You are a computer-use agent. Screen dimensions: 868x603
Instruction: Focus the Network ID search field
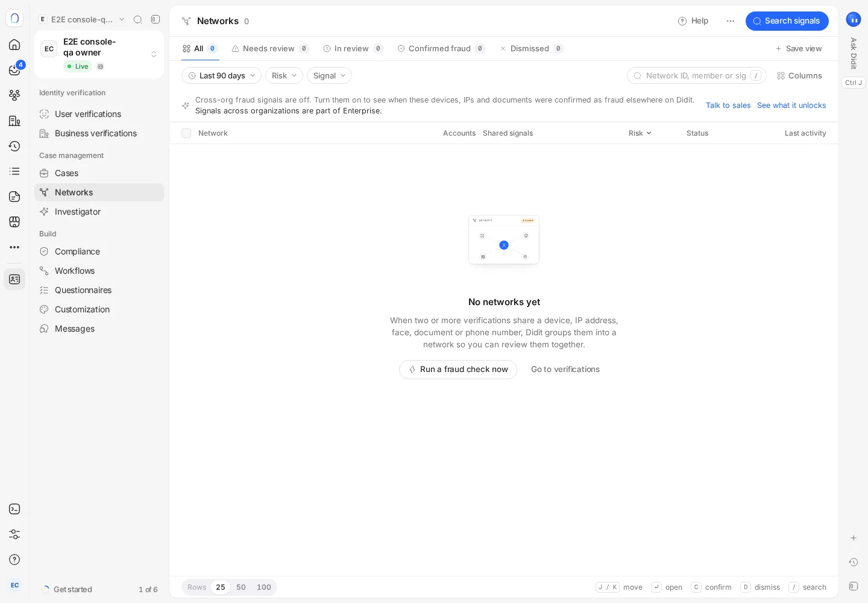[697, 75]
